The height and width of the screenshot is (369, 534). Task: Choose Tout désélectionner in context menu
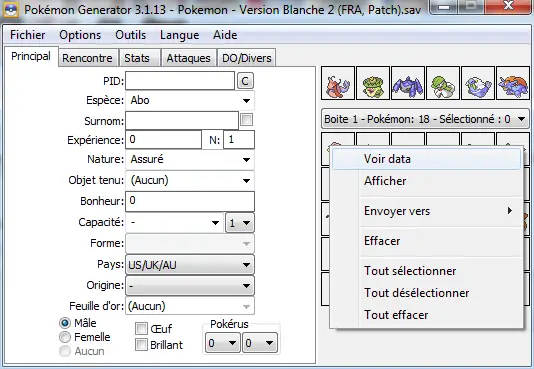pyautogui.click(x=426, y=293)
